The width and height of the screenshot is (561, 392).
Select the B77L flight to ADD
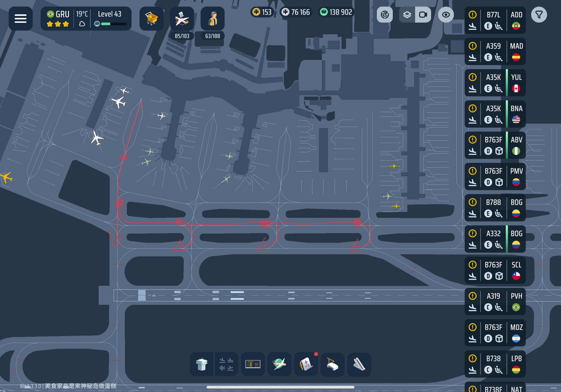(x=495, y=20)
